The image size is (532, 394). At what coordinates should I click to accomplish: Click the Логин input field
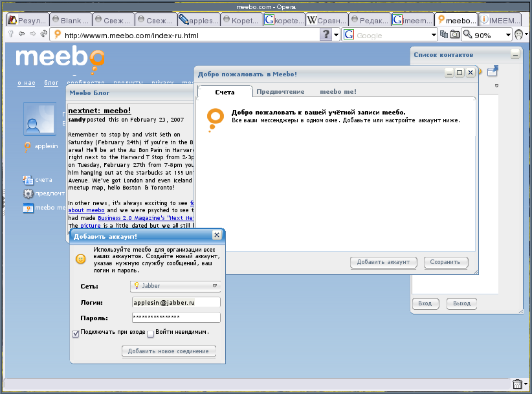[175, 302]
